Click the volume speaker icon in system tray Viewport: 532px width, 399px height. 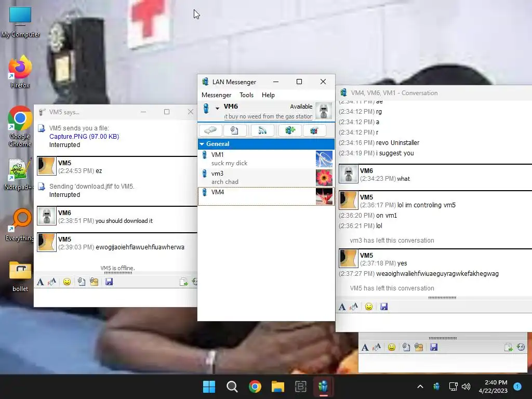click(x=466, y=387)
